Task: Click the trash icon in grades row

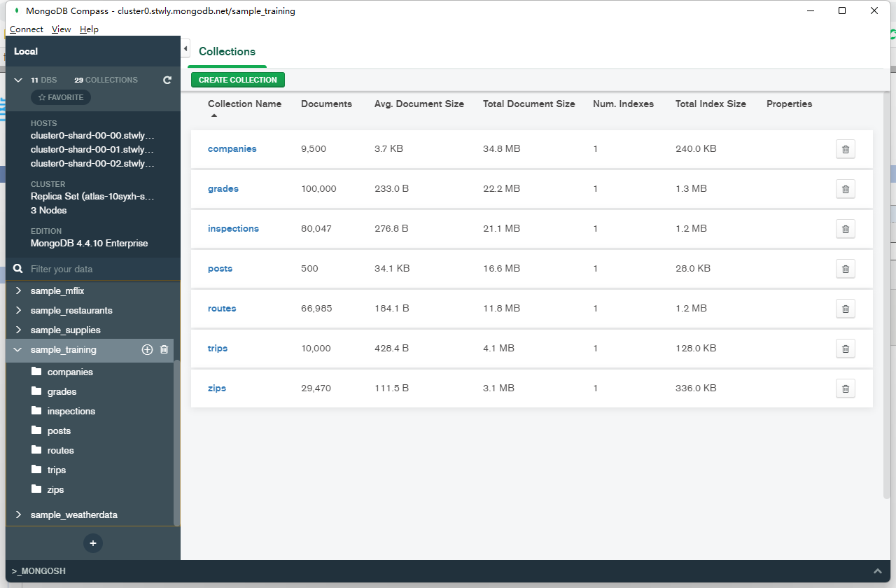Action: point(845,189)
